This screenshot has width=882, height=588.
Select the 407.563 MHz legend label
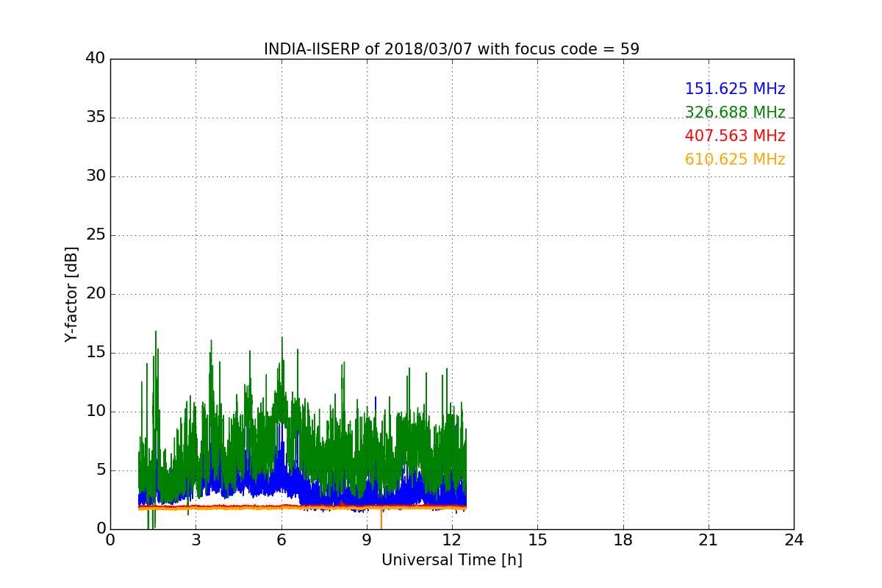pos(735,136)
